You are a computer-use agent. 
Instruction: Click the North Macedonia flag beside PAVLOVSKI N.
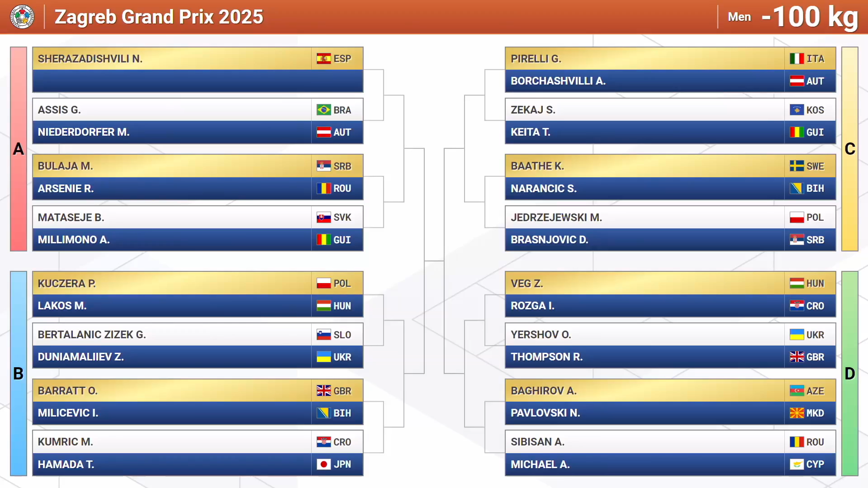tap(797, 413)
